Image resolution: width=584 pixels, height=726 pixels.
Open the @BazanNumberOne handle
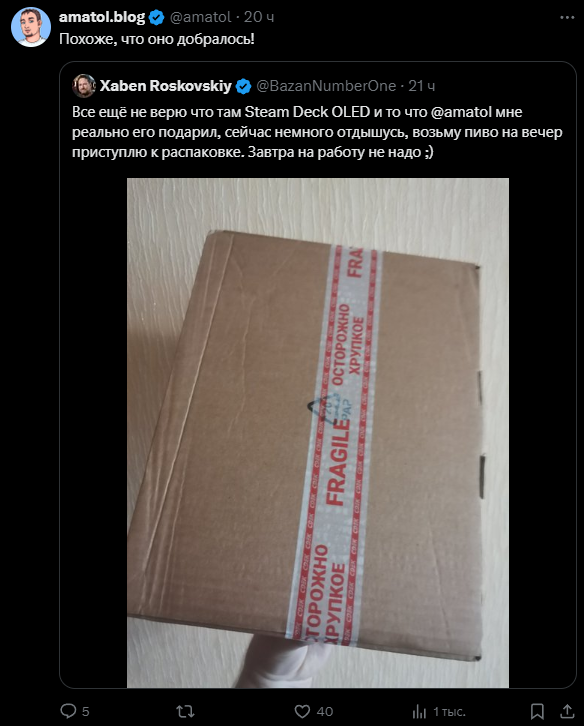326,86
